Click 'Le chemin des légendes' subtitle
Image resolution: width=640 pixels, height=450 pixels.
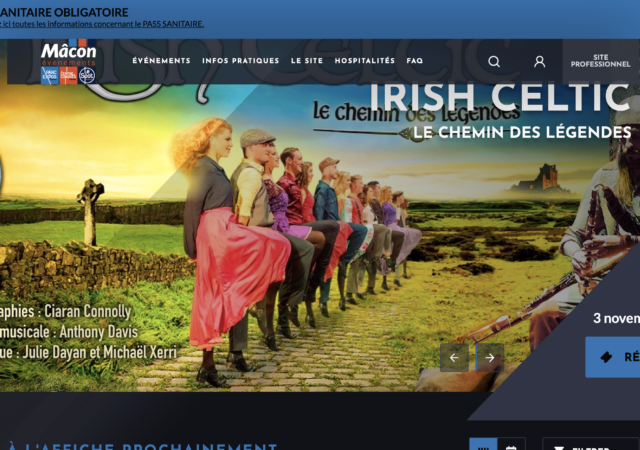click(522, 132)
